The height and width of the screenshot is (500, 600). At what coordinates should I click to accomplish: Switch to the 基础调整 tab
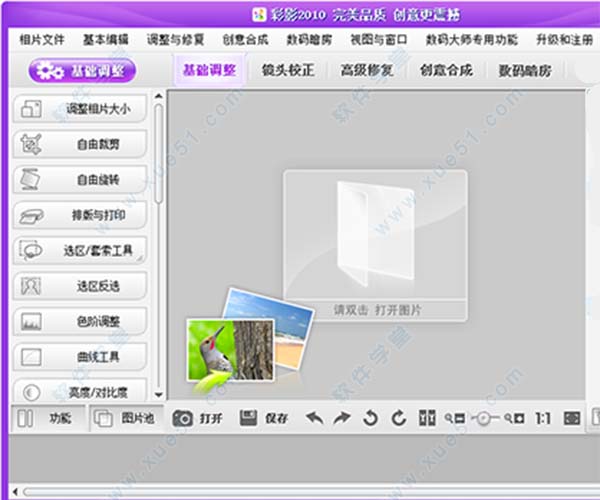[x=209, y=70]
